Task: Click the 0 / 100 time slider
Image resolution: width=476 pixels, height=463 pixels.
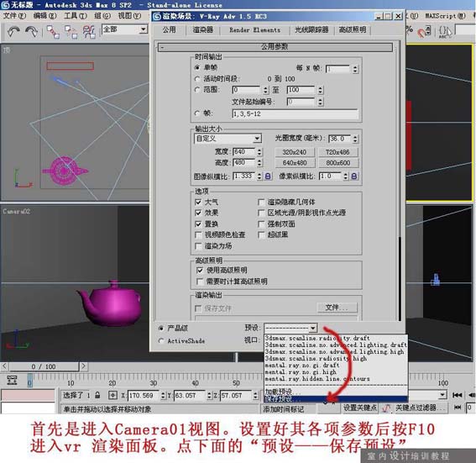Action: [x=44, y=366]
